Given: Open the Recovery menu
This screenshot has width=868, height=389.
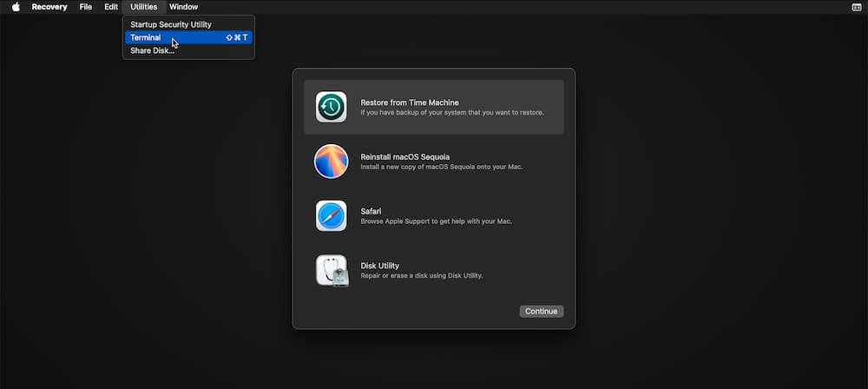Looking at the screenshot, I should pyautogui.click(x=49, y=7).
